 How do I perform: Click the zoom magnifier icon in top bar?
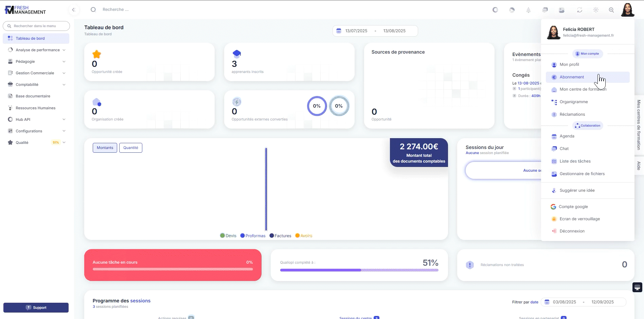click(611, 10)
